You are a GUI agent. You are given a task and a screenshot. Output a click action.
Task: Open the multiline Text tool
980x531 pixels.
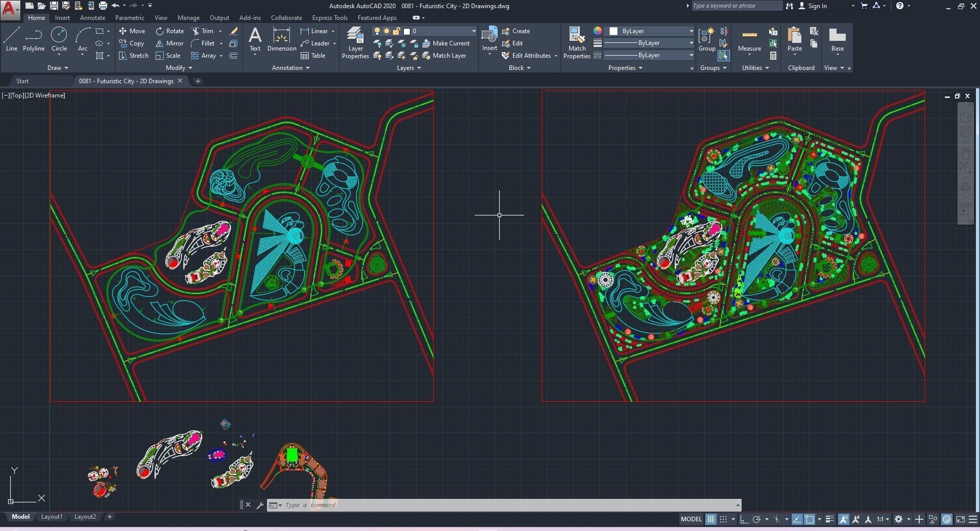tap(255, 39)
